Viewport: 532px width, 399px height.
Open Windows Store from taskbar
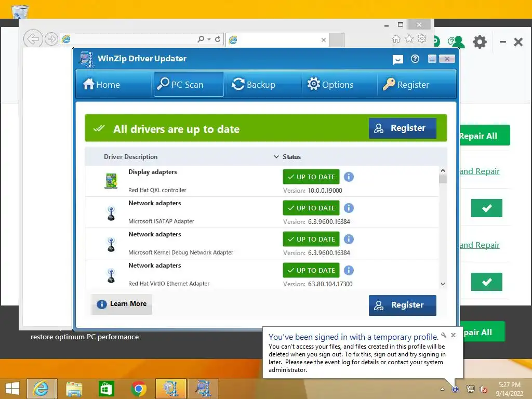coord(106,389)
